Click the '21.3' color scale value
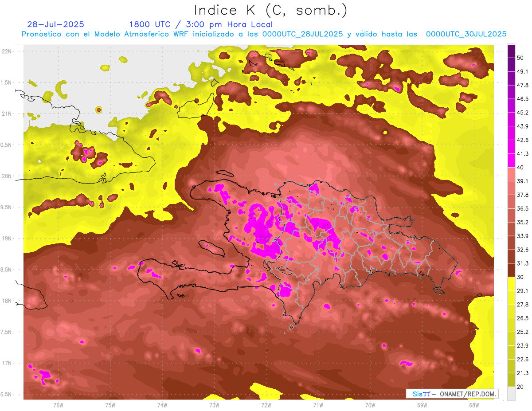The width and height of the screenshot is (532, 411). coord(523,373)
